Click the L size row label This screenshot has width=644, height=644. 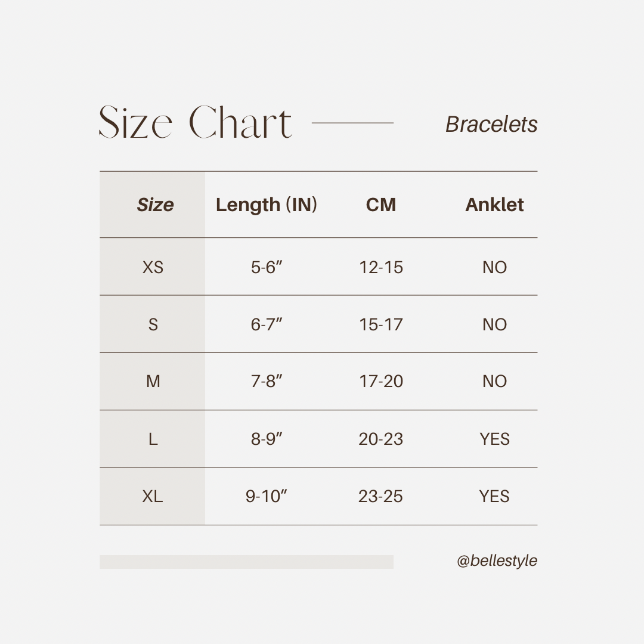point(153,439)
